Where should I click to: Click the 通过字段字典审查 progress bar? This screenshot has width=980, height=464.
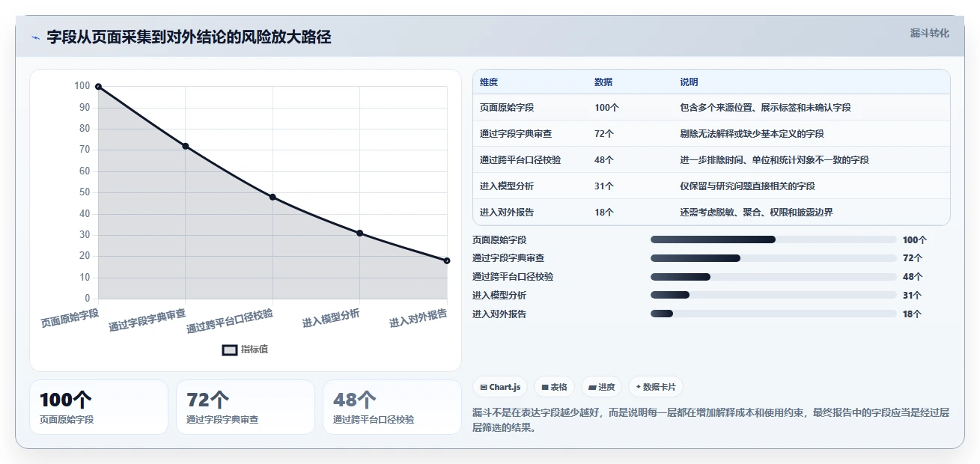(773, 258)
